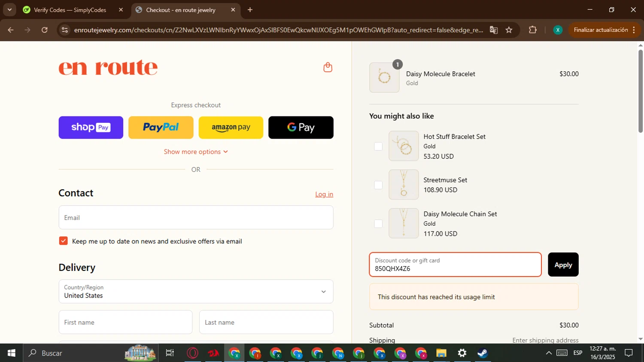Bookmark this page with the star icon
The width and height of the screenshot is (644, 362).
[x=509, y=30]
